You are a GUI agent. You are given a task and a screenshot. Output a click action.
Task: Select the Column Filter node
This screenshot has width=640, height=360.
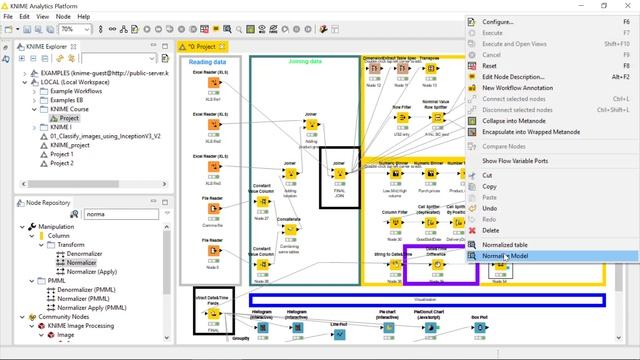(395, 223)
